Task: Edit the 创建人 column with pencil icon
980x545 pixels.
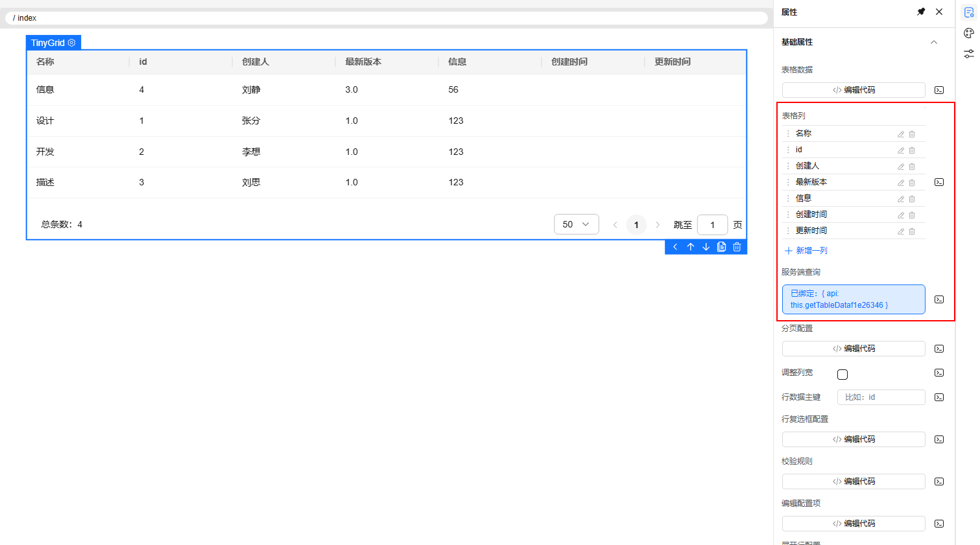Action: pyautogui.click(x=901, y=167)
